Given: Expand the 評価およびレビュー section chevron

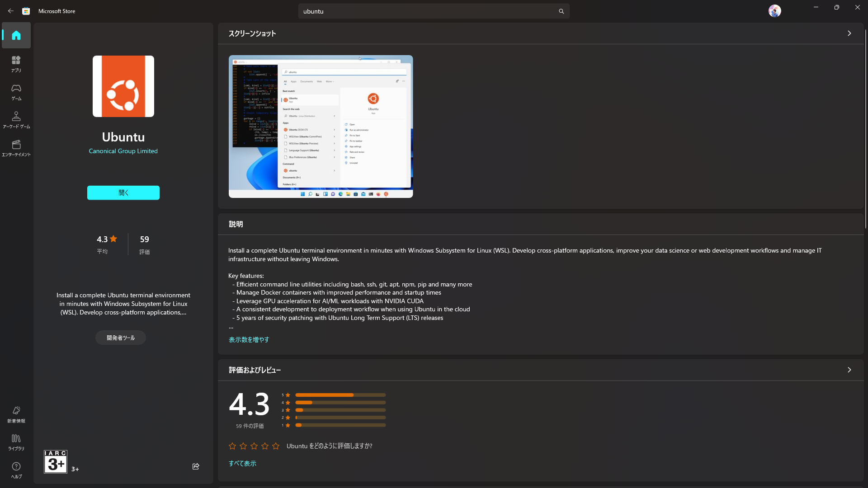Looking at the screenshot, I should pos(849,370).
